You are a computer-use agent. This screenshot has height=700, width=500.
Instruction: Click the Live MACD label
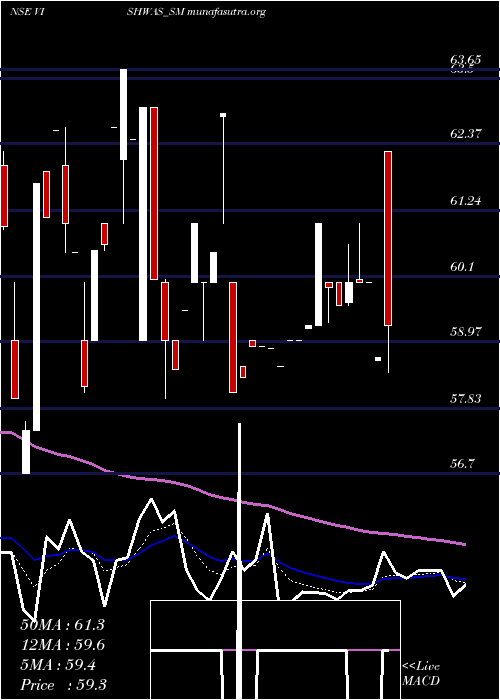click(421, 673)
